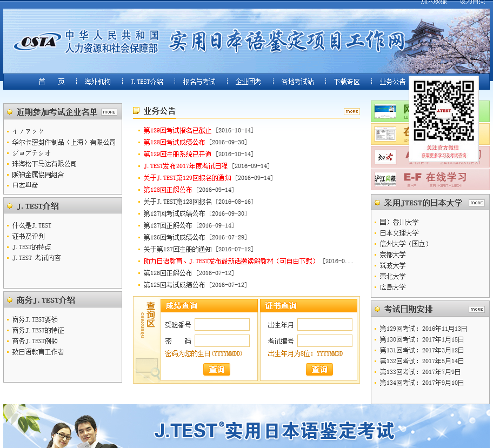Open 企业团考 navigation item
The height and width of the screenshot is (448, 493).
[248, 82]
